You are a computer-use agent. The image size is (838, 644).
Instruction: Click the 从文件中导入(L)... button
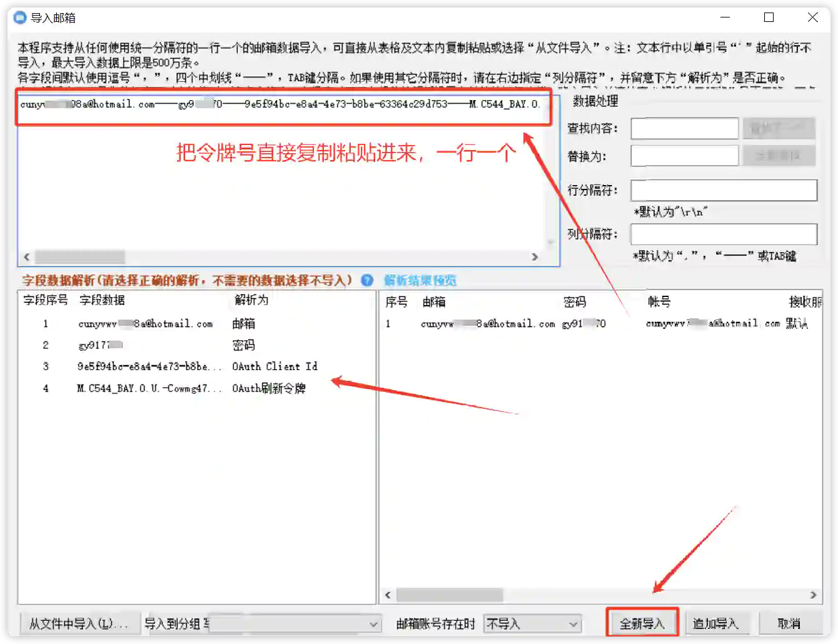coord(78,624)
